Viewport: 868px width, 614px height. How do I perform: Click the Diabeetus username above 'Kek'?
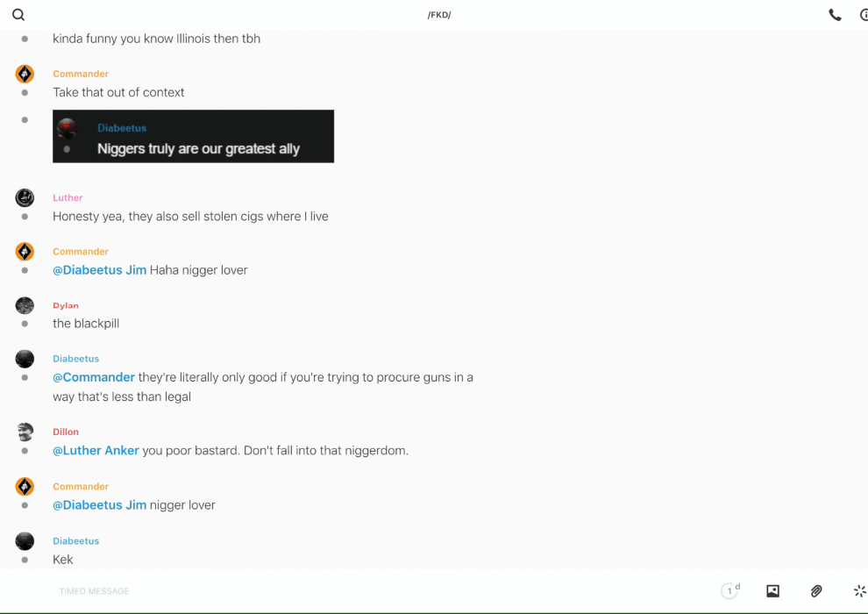tap(75, 541)
